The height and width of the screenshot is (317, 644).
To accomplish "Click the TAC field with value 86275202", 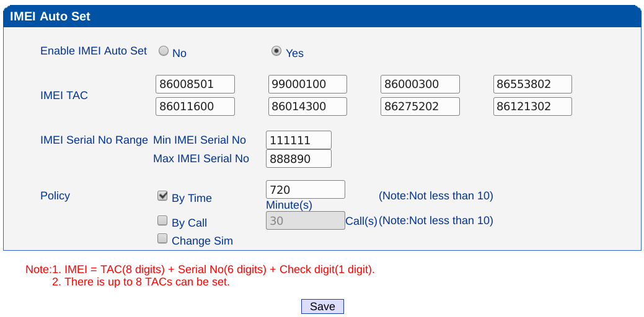I will [x=420, y=106].
